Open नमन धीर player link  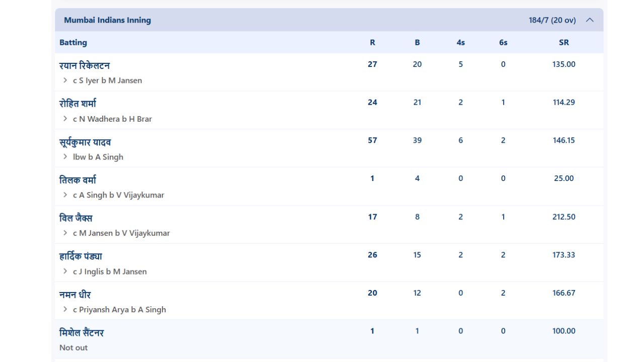click(x=75, y=295)
